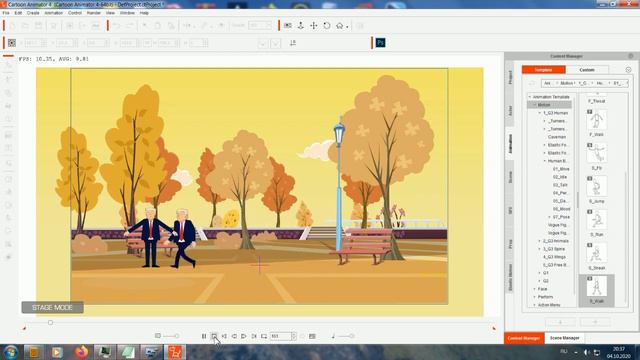Click the camera record mode icon

[288, 26]
